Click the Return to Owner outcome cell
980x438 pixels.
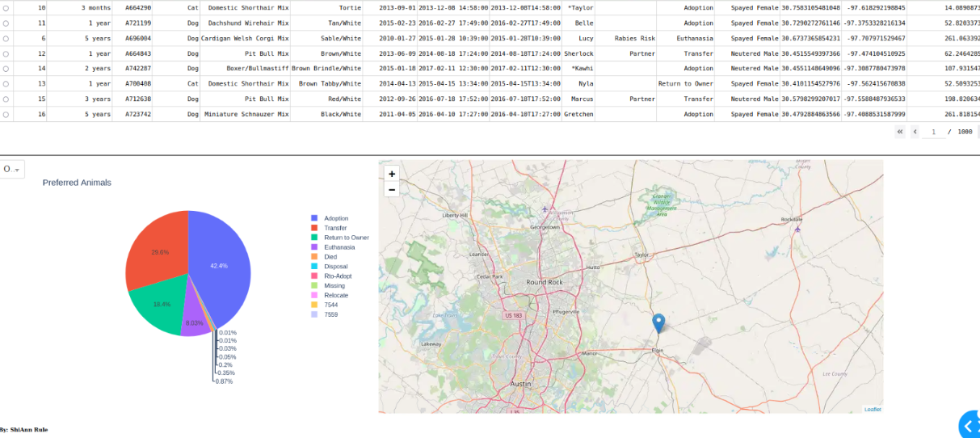click(686, 84)
